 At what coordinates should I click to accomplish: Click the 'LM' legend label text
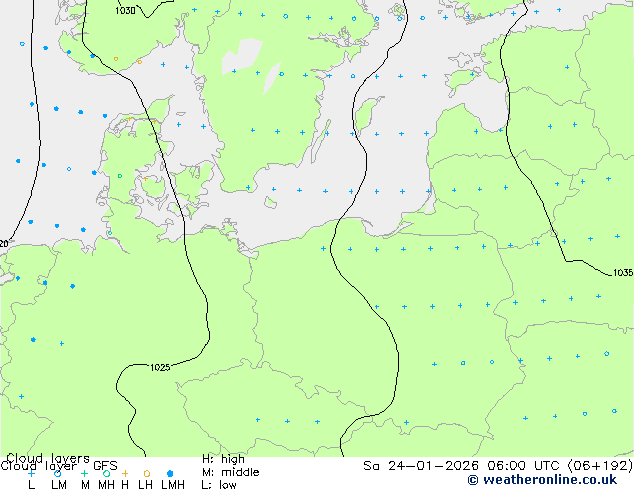59,485
